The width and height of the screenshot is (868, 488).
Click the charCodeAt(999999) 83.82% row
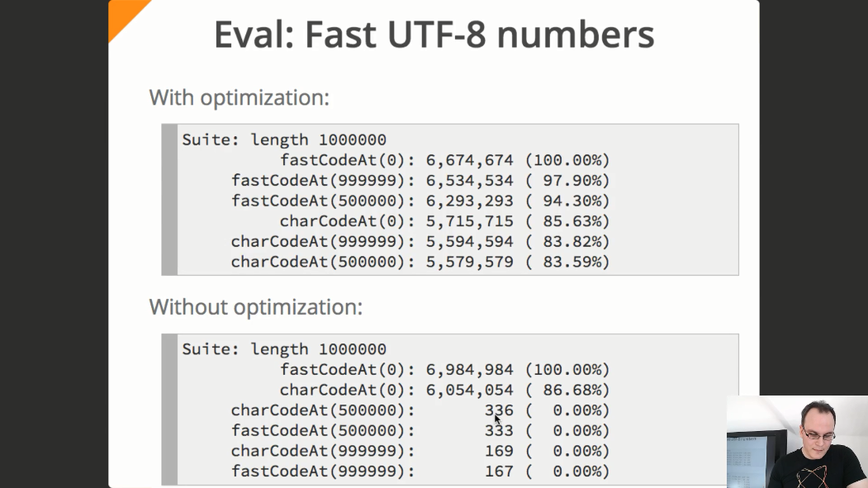point(420,242)
